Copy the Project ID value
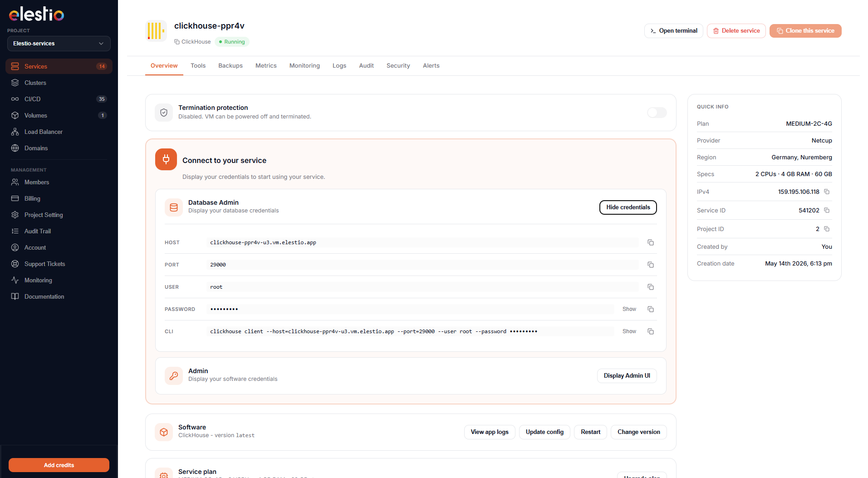 [x=827, y=229]
